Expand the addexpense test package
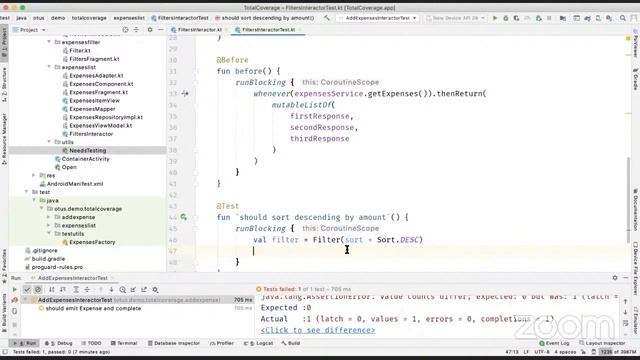640x360 pixels. tap(49, 217)
